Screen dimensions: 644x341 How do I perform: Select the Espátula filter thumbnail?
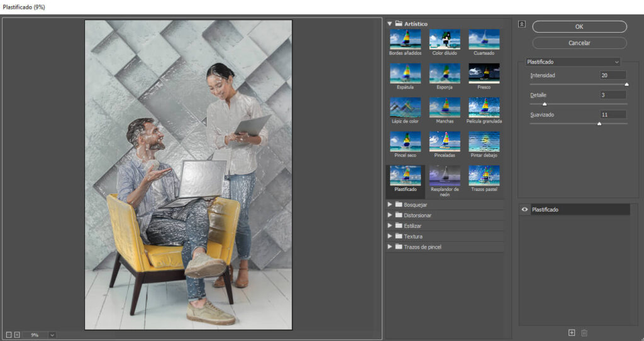click(405, 73)
